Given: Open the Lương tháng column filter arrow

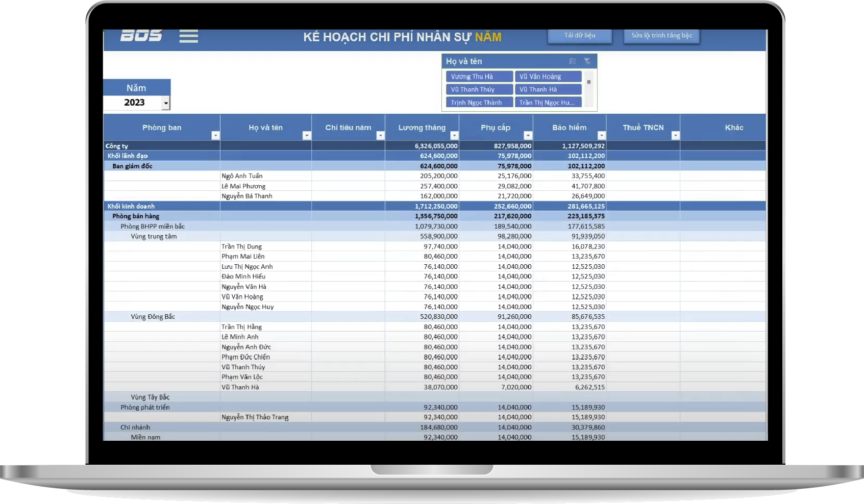Looking at the screenshot, I should pos(454,135).
